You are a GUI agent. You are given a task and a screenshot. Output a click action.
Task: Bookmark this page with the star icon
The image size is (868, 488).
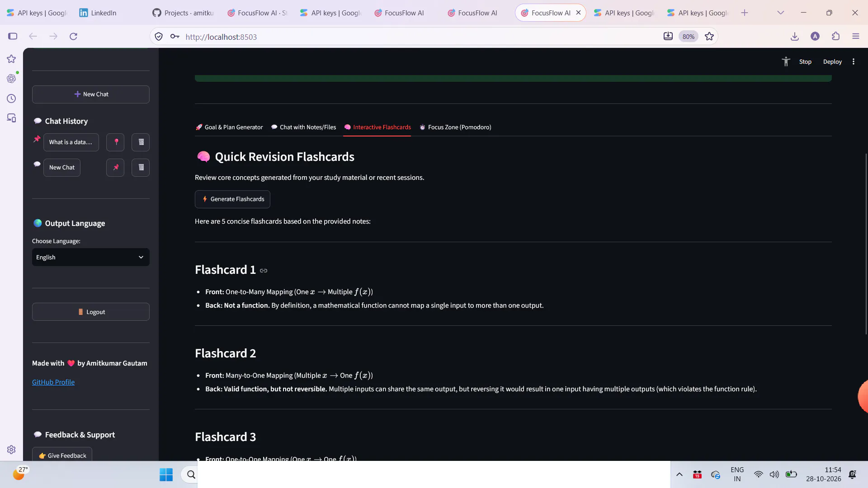pyautogui.click(x=709, y=36)
